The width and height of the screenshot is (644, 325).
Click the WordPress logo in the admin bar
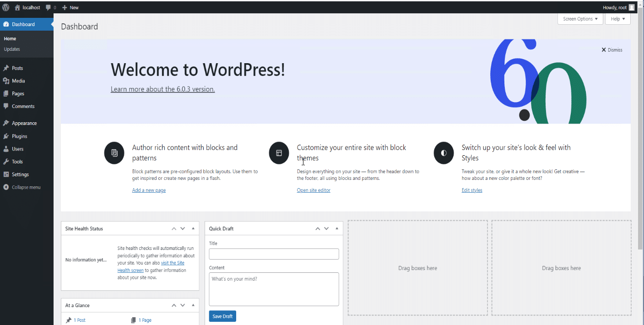tap(5, 7)
